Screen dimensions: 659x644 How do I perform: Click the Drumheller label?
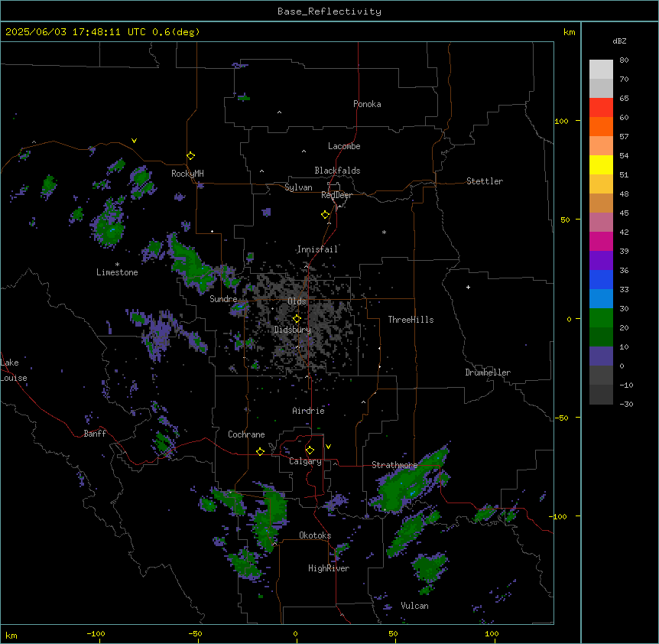tap(488, 372)
